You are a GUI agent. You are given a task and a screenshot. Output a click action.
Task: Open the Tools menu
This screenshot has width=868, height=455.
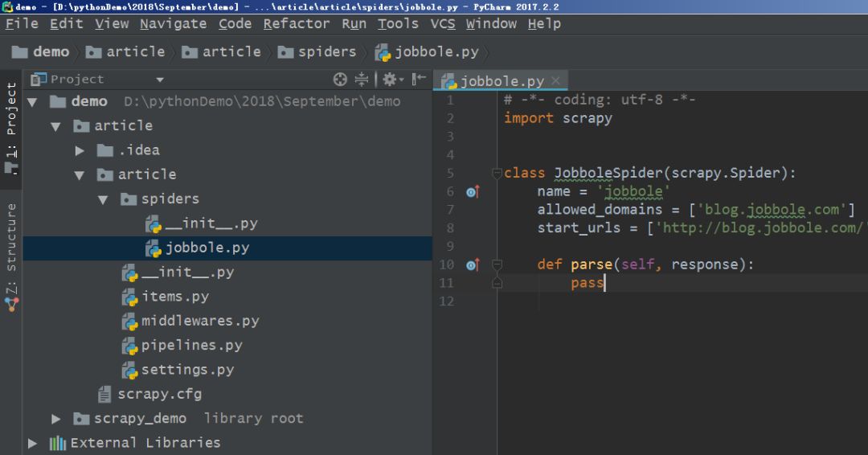click(x=398, y=24)
